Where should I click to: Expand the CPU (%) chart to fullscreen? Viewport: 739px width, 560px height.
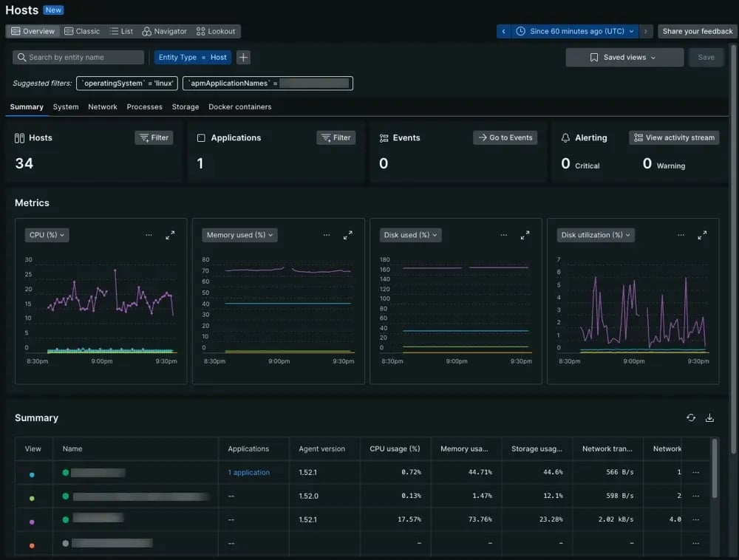pos(171,235)
